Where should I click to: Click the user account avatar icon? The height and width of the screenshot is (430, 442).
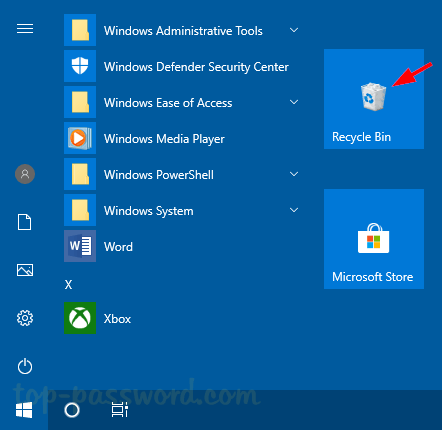(25, 174)
